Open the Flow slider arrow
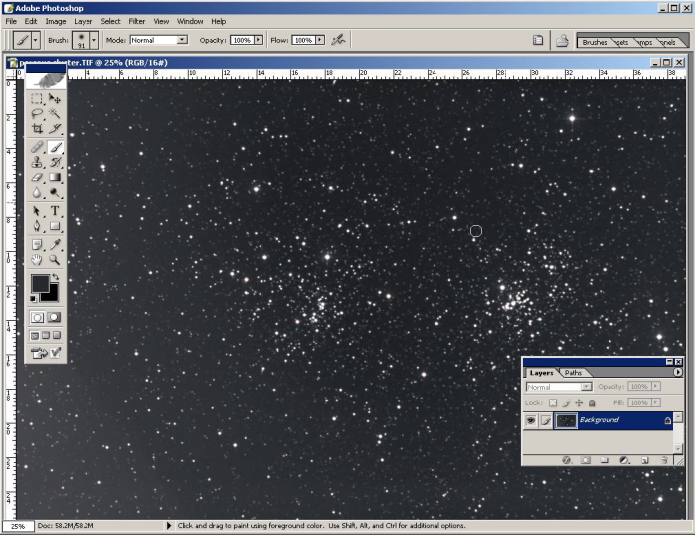The image size is (695, 535). (320, 40)
